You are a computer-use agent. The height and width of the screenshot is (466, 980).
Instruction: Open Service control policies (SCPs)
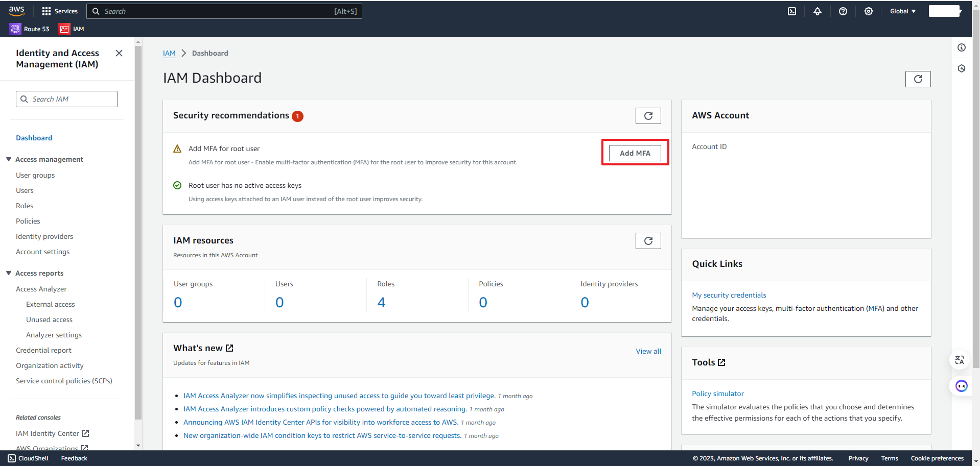pos(64,381)
